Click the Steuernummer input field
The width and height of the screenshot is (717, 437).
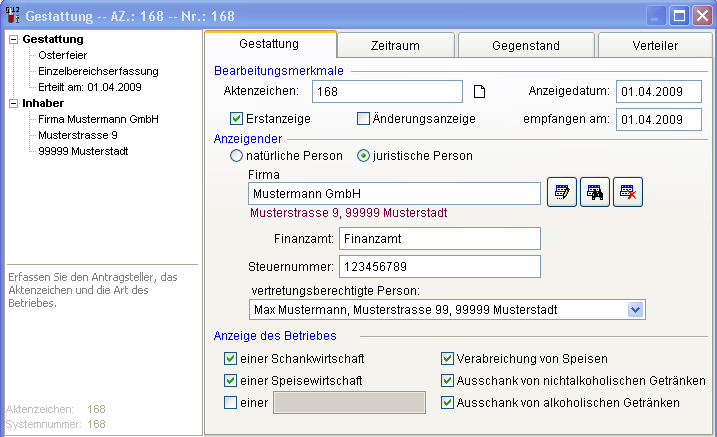point(440,267)
